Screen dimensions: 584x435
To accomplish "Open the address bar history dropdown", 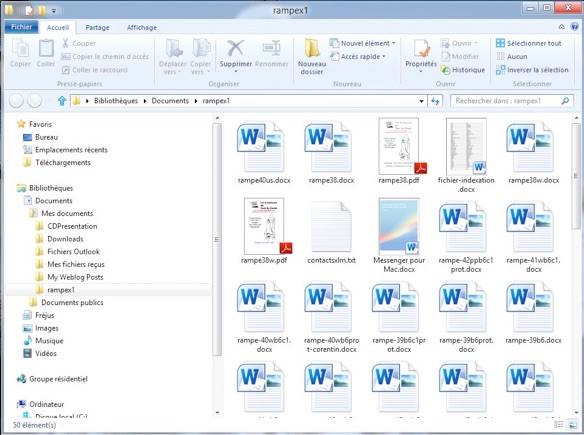I will tap(421, 101).
